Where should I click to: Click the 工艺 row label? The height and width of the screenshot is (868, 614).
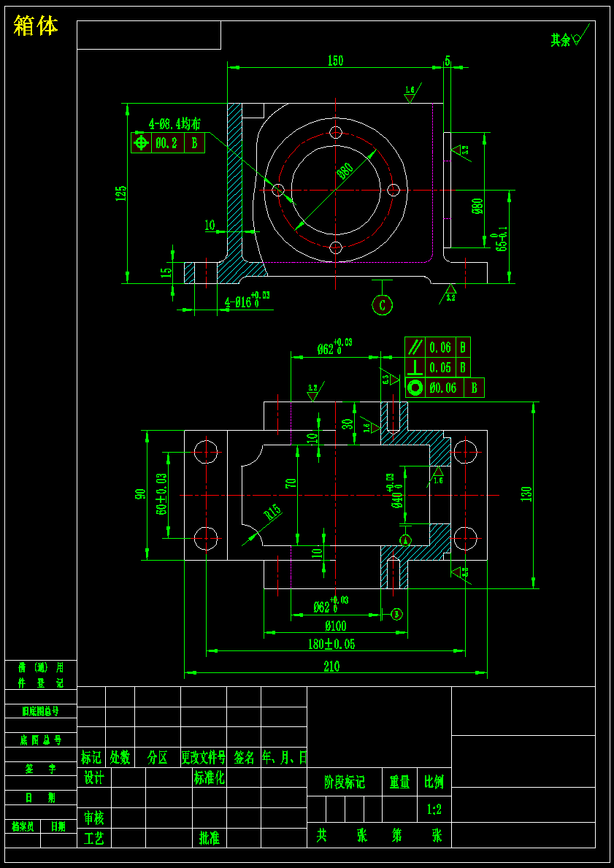point(94,838)
